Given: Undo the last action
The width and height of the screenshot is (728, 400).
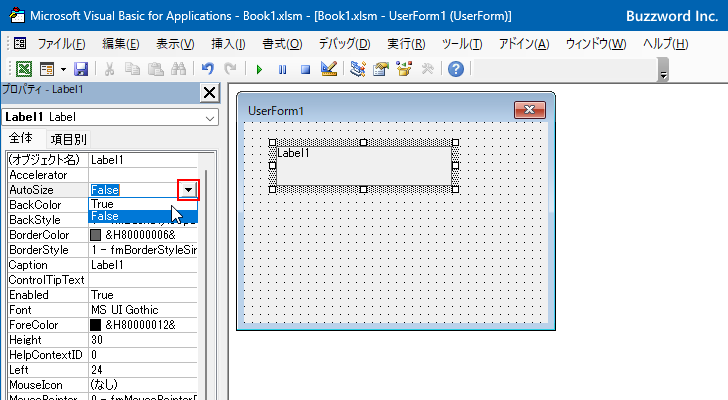Looking at the screenshot, I should pyautogui.click(x=208, y=69).
